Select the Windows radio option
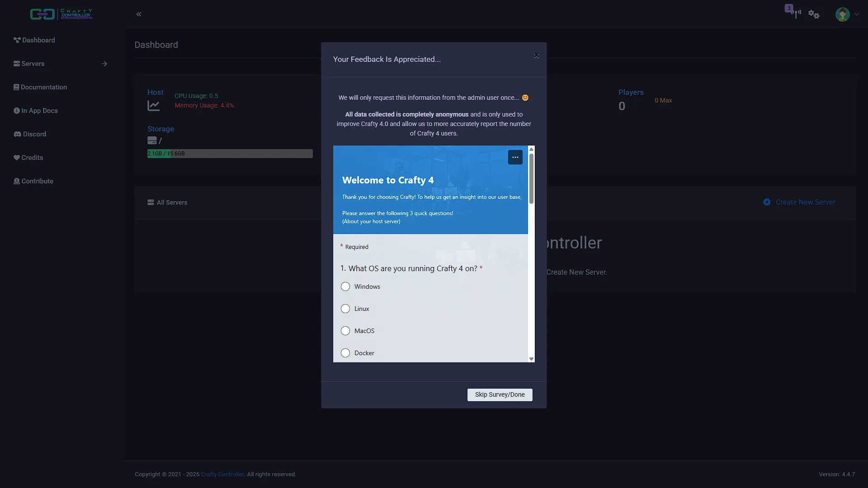 [x=345, y=286]
